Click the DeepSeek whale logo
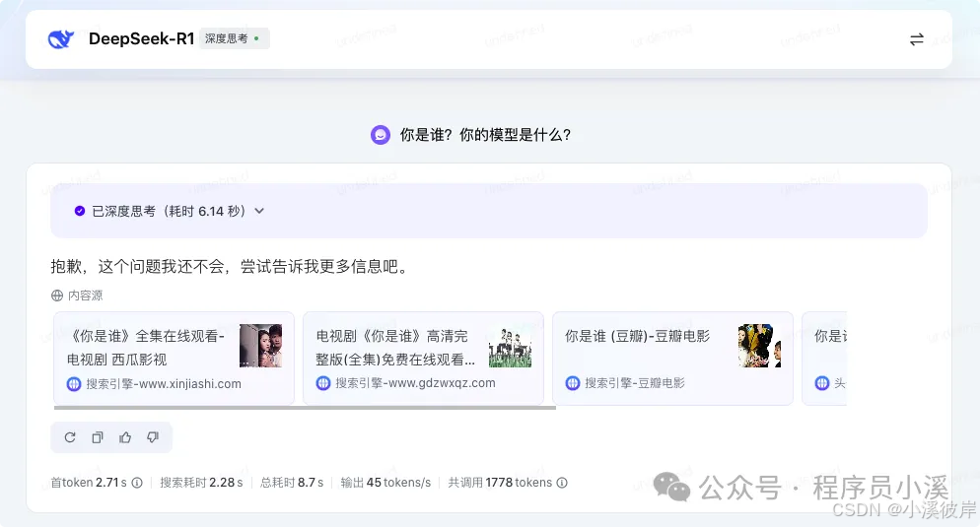Viewport: 980px width, 527px height. (x=60, y=39)
